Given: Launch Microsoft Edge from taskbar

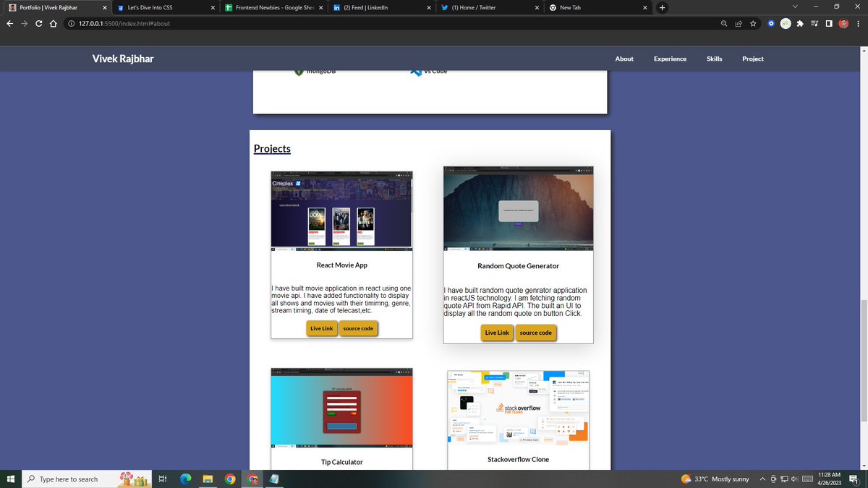Looking at the screenshot, I should (x=185, y=479).
